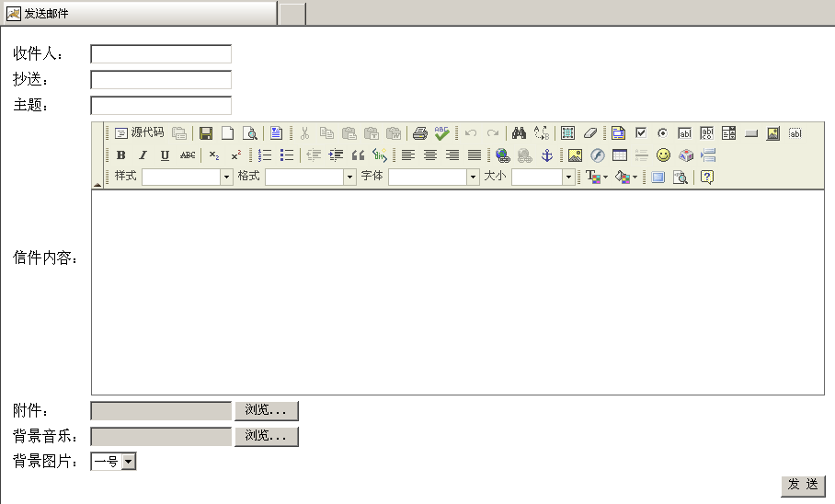The image size is (835, 504).
Task: Insert a table into the message
Action: (x=620, y=155)
